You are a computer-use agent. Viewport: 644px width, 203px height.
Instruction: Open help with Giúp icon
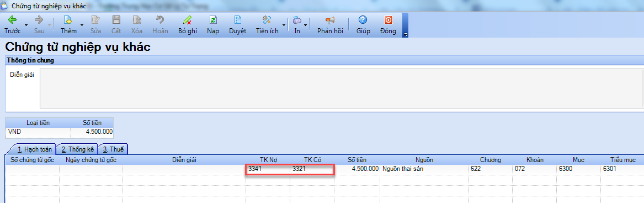click(x=363, y=20)
